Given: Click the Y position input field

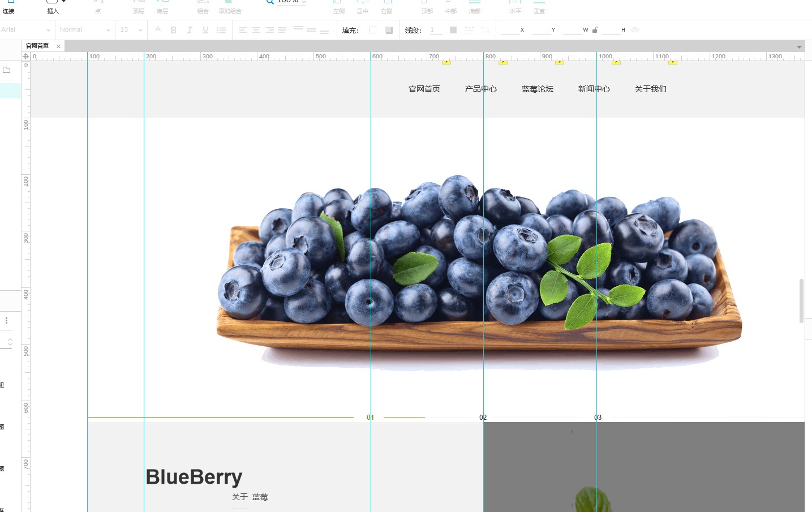Looking at the screenshot, I should (542, 30).
